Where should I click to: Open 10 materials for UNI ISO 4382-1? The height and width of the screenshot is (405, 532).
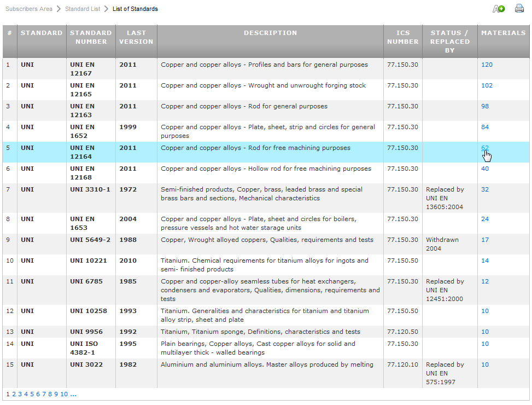tap(485, 344)
